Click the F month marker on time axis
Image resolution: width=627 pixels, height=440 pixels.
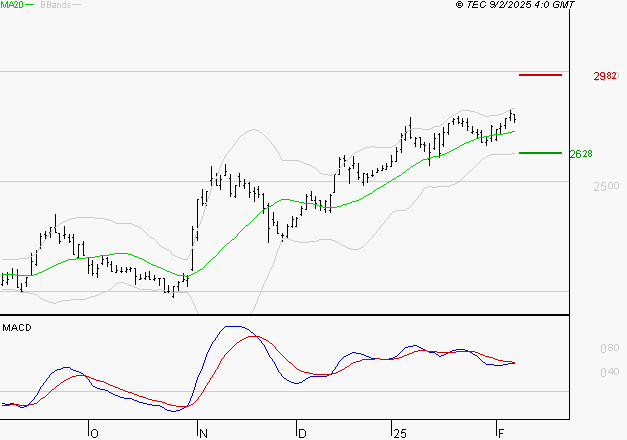click(x=501, y=434)
